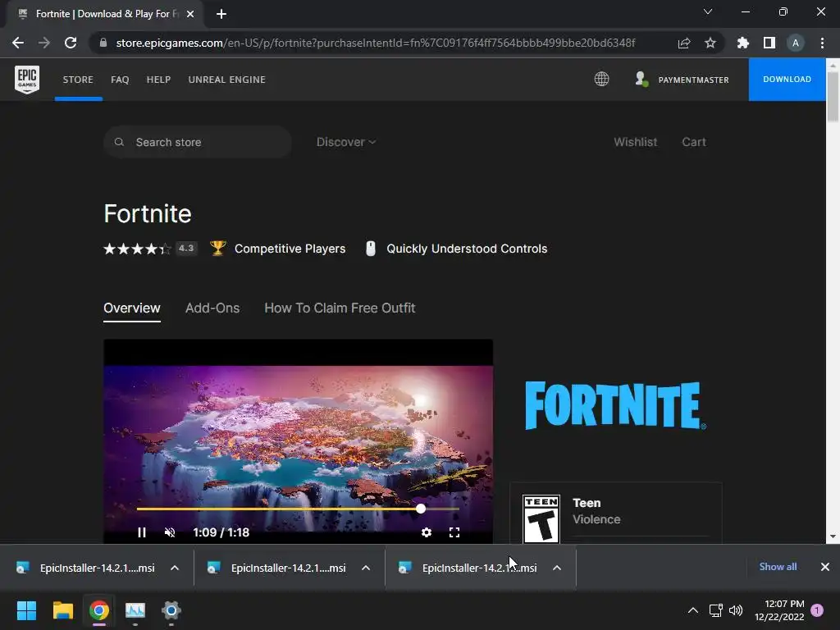
Task: Seek video via the progress slider handle
Action: (421, 509)
